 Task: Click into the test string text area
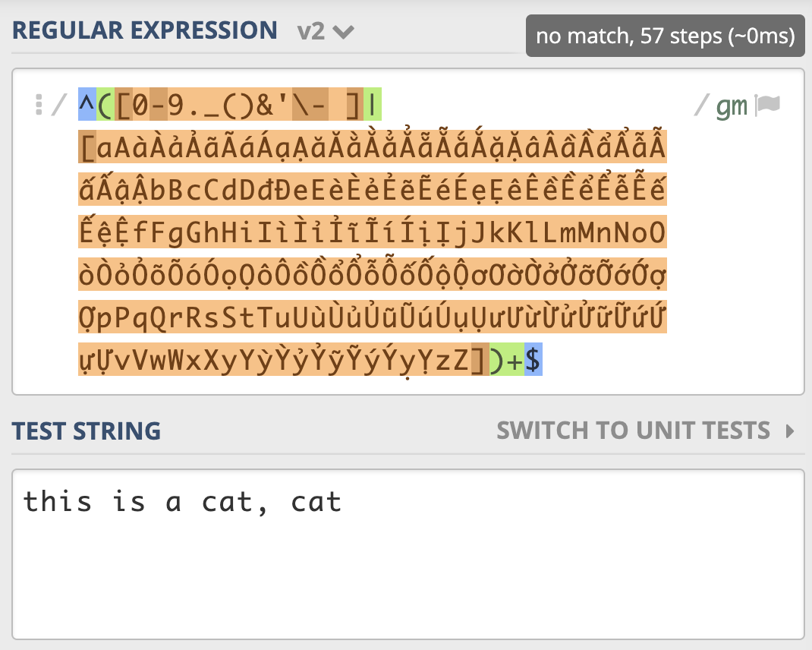[408, 554]
